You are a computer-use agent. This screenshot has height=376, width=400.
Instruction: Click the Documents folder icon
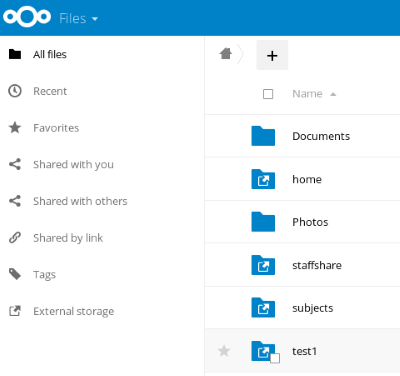263,136
